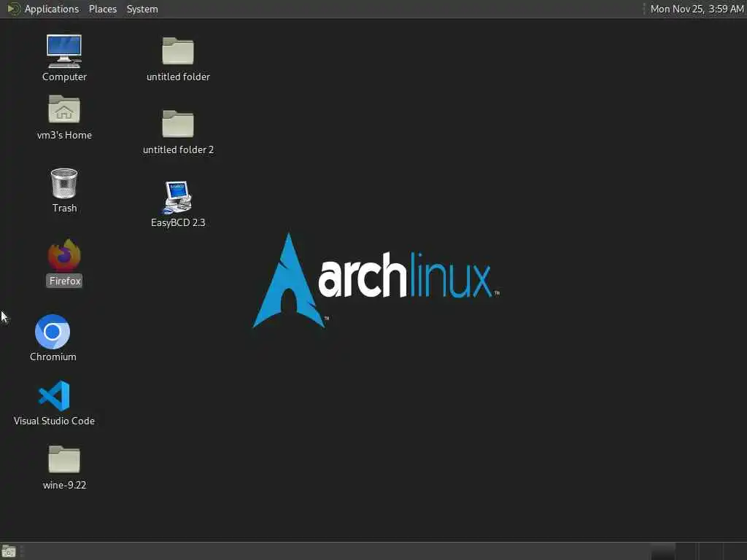Open the System menu
747x560 pixels.
coord(142,9)
